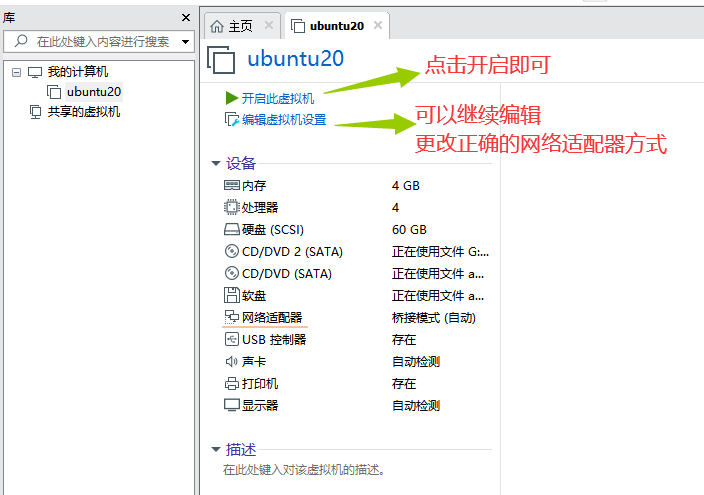The image size is (704, 495).
Task: Click the 存在 value for USB 控制器
Action: pyautogui.click(x=404, y=340)
